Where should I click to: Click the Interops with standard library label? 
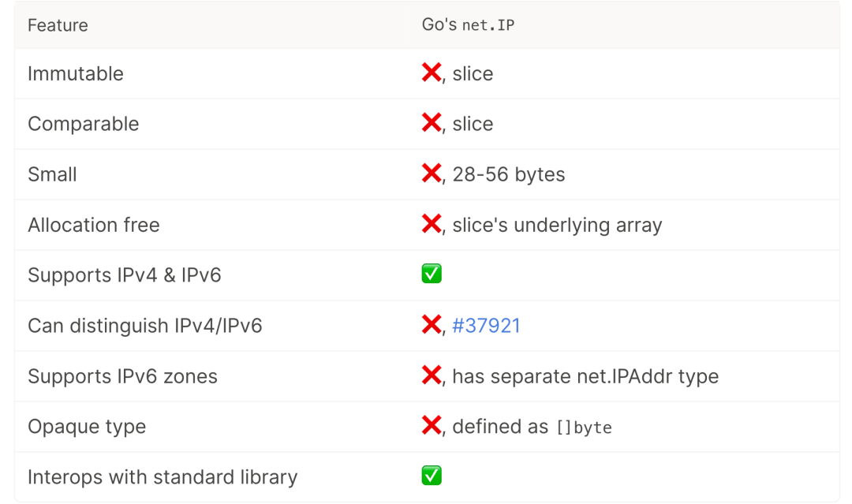tap(163, 477)
